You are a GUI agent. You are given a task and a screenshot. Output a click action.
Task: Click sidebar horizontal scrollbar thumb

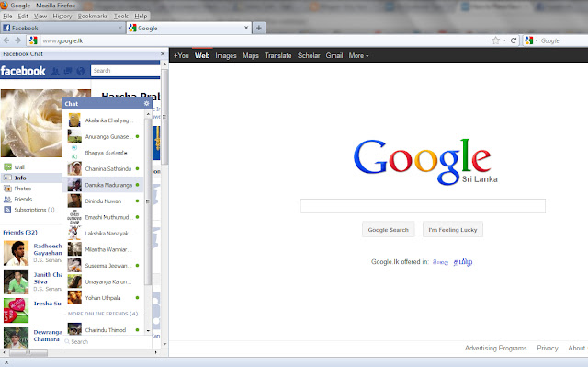pyautogui.click(x=28, y=352)
